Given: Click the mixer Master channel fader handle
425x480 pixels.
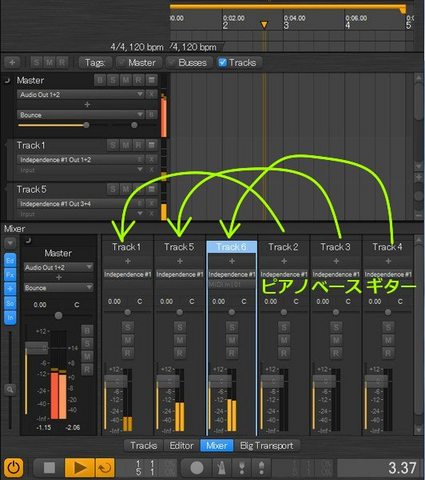Looking at the screenshot, I should [x=37, y=348].
